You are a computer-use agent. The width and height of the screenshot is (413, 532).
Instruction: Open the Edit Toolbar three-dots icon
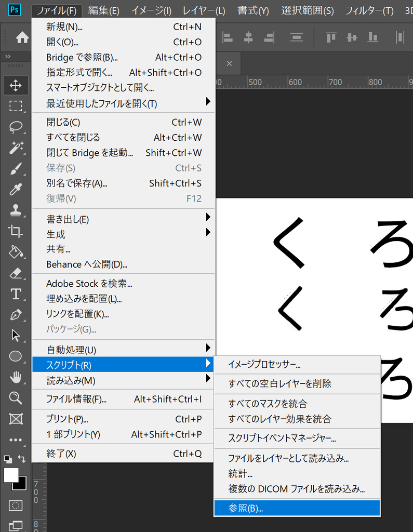coord(16,440)
